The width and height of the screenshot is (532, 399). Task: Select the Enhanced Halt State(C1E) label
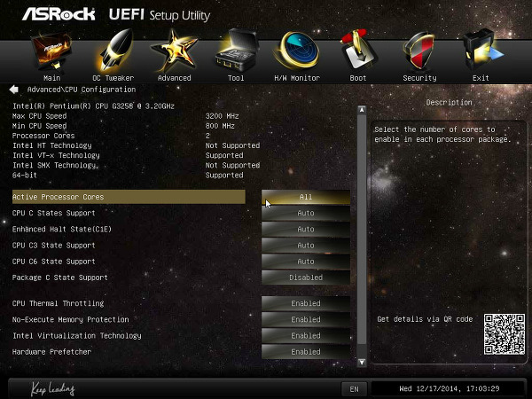[62, 230]
